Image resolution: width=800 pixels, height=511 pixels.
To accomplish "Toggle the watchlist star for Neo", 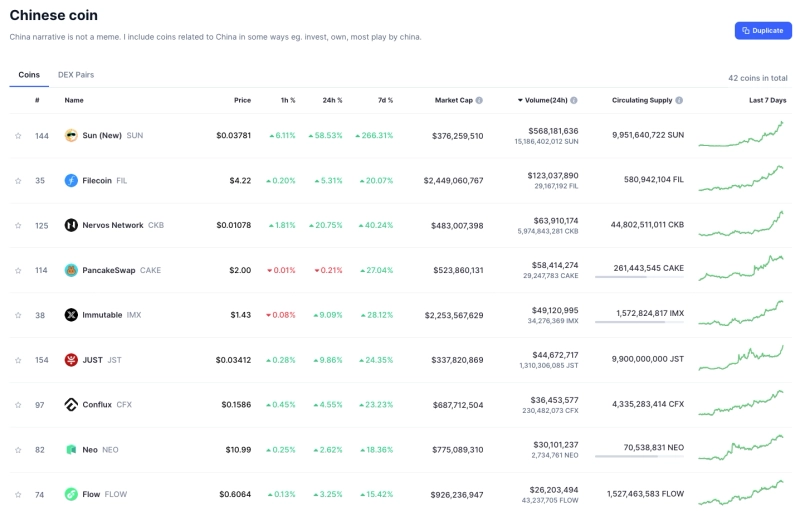I will pyautogui.click(x=18, y=450).
